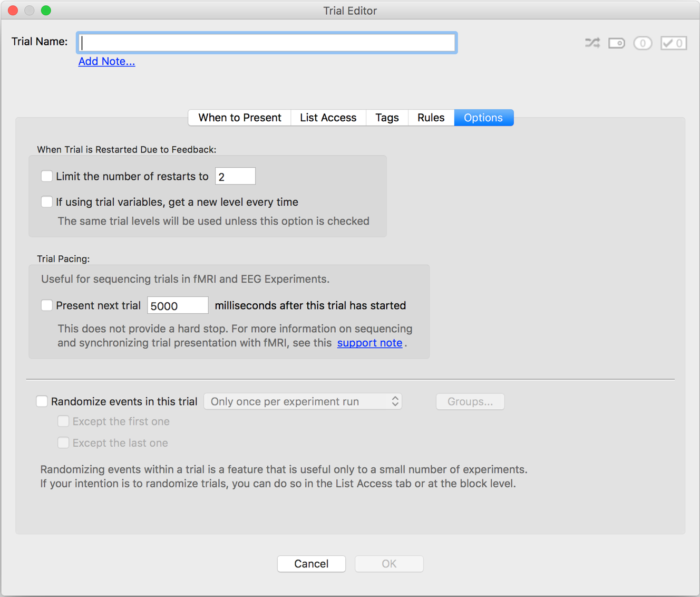Open the support note link

coord(370,343)
